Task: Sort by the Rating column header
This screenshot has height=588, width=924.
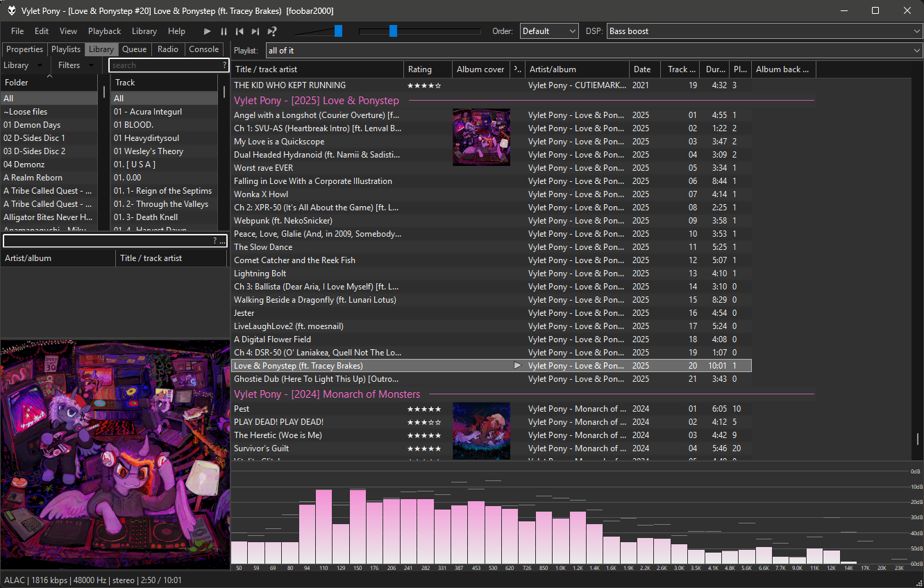Action: click(x=428, y=69)
